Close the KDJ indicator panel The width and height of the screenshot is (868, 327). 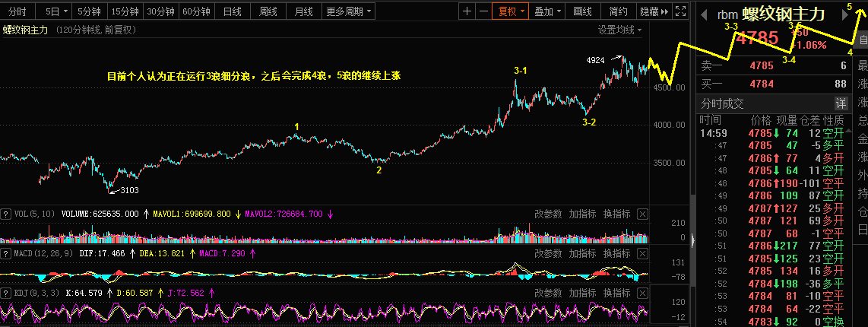click(x=642, y=293)
